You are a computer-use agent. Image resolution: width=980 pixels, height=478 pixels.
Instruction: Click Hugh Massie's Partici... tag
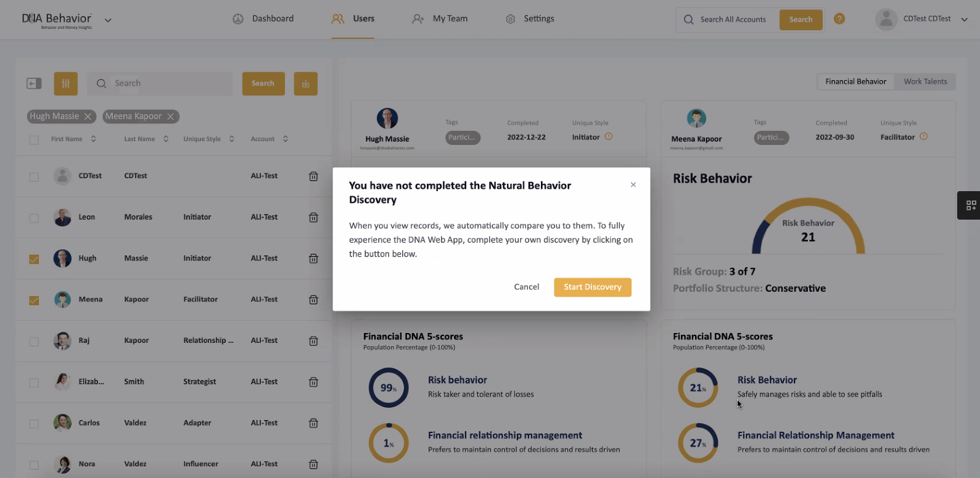[x=463, y=138]
